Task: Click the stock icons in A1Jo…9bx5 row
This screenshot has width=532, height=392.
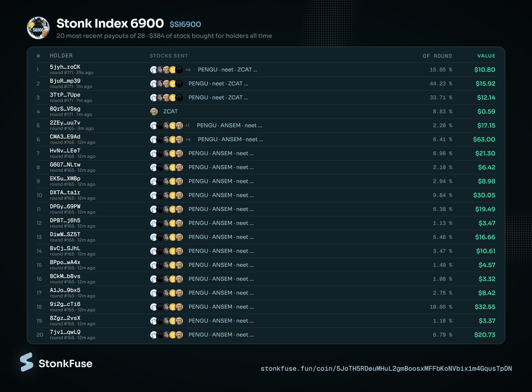Action: [166, 293]
